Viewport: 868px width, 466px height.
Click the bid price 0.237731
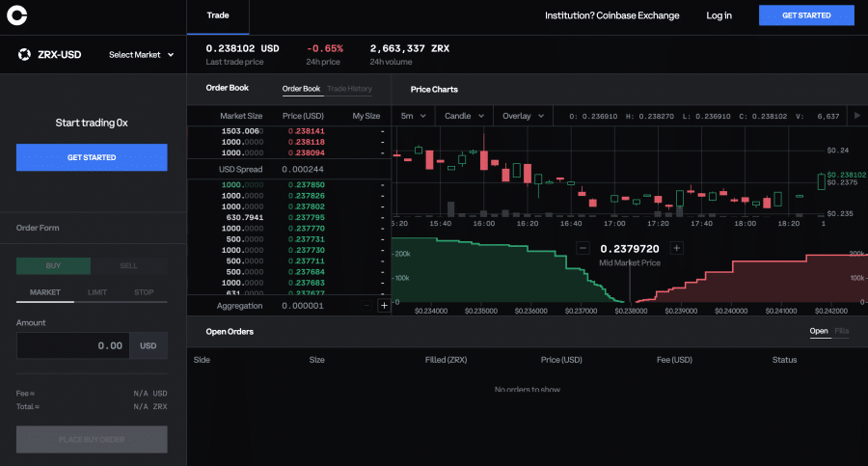coord(306,239)
